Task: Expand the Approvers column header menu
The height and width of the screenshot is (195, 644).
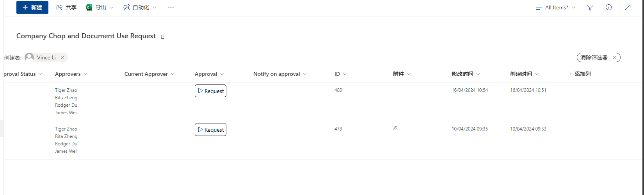Action: tap(71, 74)
